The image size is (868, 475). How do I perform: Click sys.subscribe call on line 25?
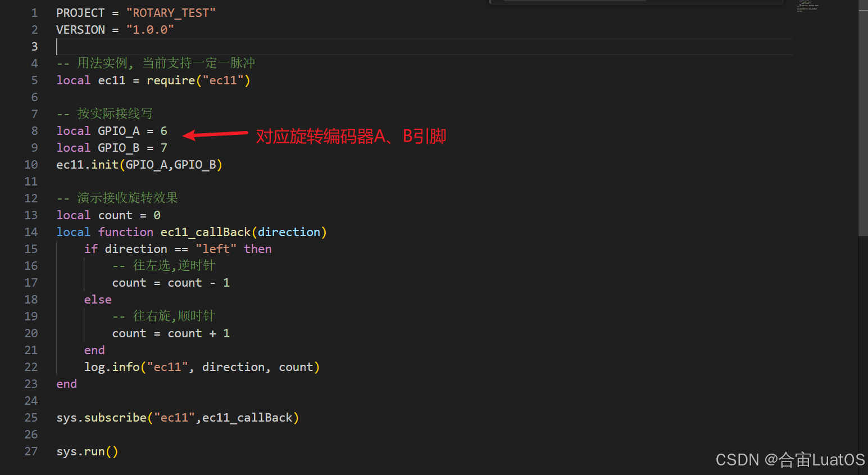(x=178, y=418)
